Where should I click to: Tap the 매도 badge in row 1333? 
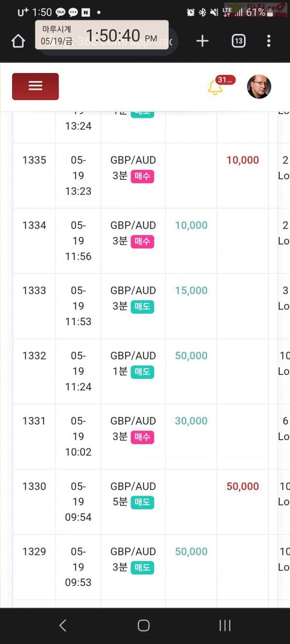pyautogui.click(x=142, y=307)
